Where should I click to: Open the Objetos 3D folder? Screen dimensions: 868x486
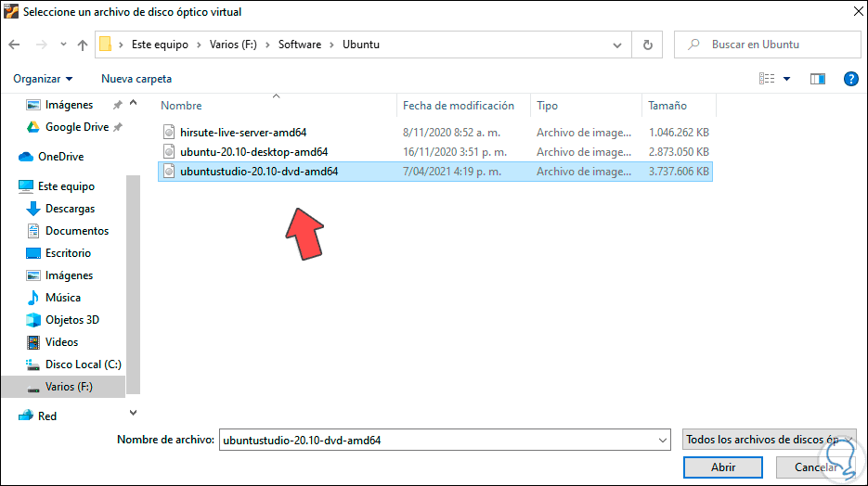(x=72, y=320)
